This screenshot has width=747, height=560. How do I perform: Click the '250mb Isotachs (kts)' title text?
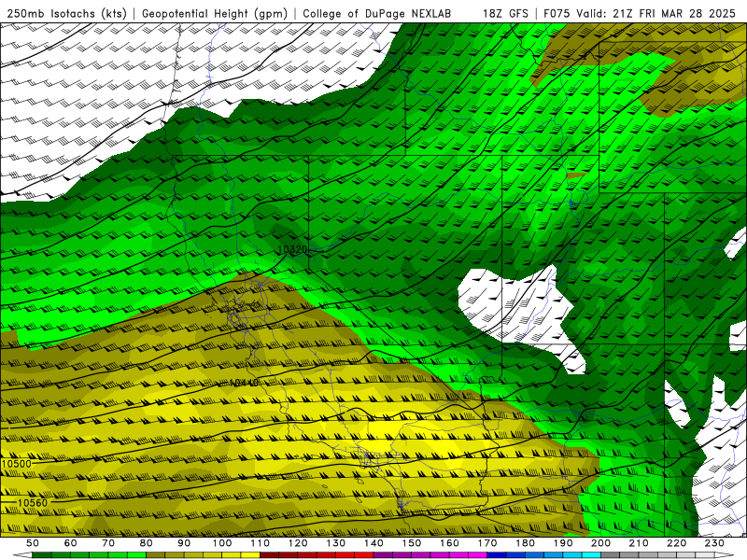click(x=66, y=13)
